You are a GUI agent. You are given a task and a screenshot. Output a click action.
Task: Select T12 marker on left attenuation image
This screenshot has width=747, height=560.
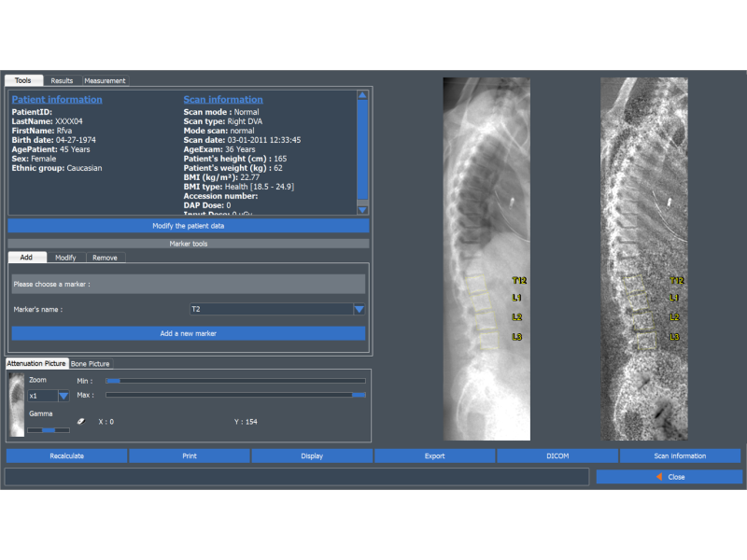pos(519,280)
